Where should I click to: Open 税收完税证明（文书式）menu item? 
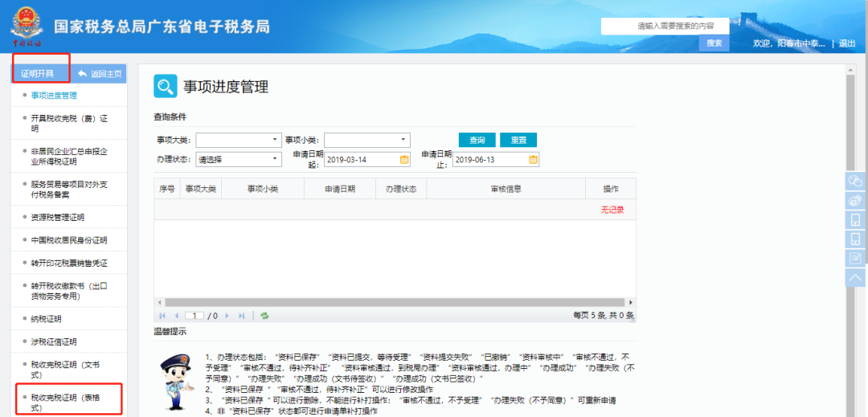(65, 370)
